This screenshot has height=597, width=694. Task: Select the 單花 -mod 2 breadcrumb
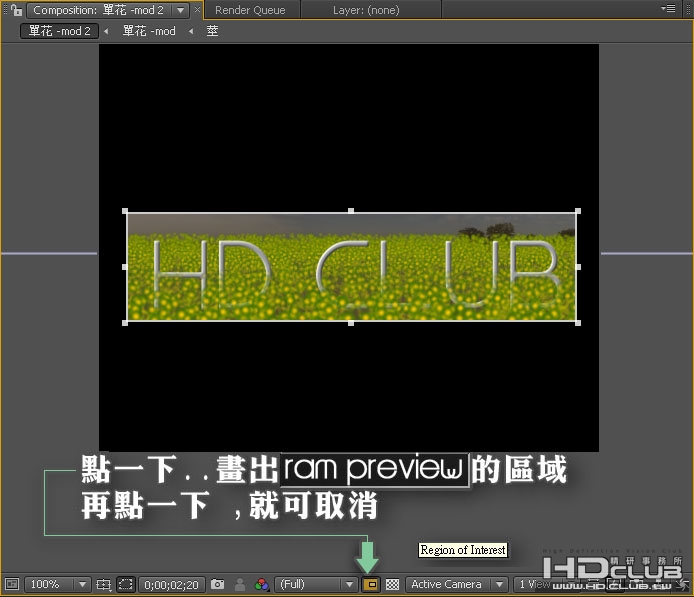[59, 31]
